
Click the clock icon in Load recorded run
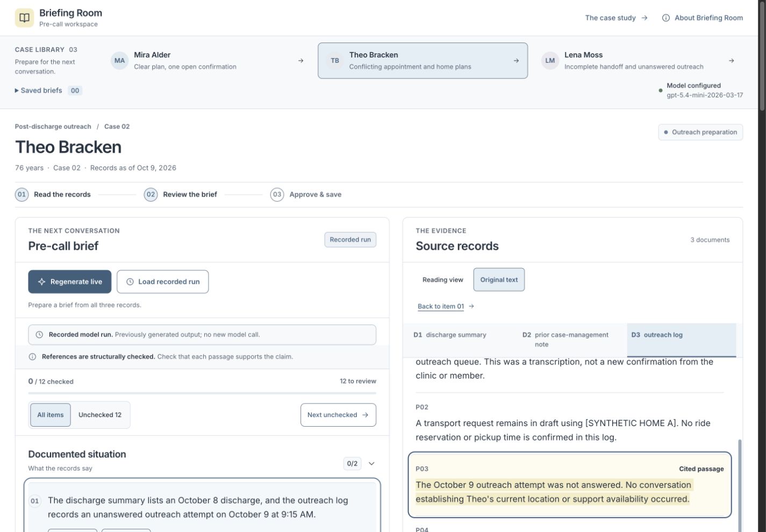(x=130, y=282)
